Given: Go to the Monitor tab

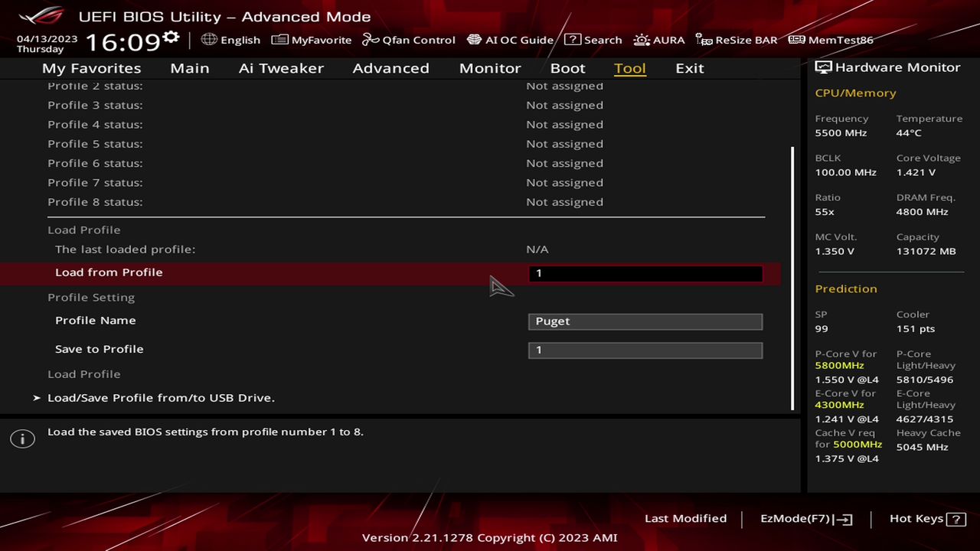Looking at the screenshot, I should click(490, 68).
